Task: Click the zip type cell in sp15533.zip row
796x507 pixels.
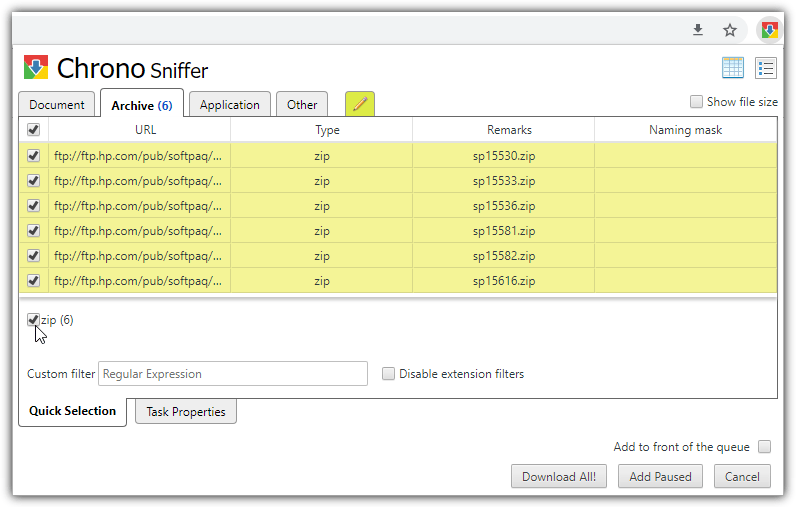Action: pyautogui.click(x=322, y=181)
